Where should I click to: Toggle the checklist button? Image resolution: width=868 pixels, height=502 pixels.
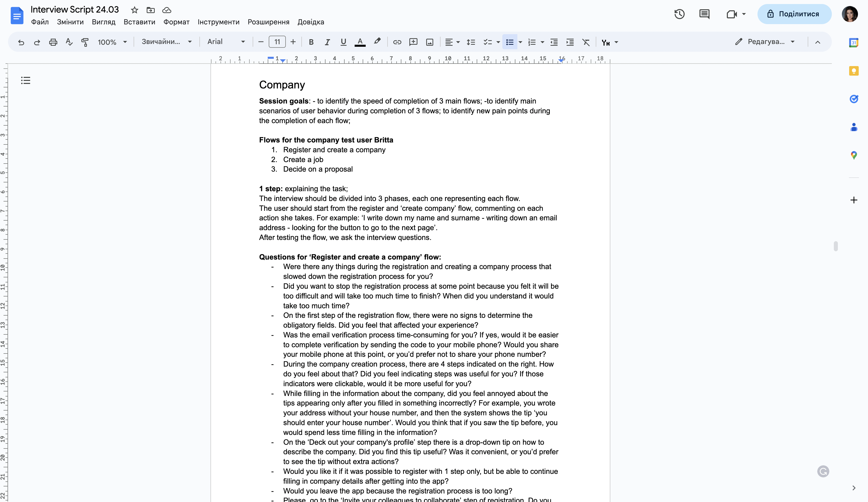click(x=487, y=42)
